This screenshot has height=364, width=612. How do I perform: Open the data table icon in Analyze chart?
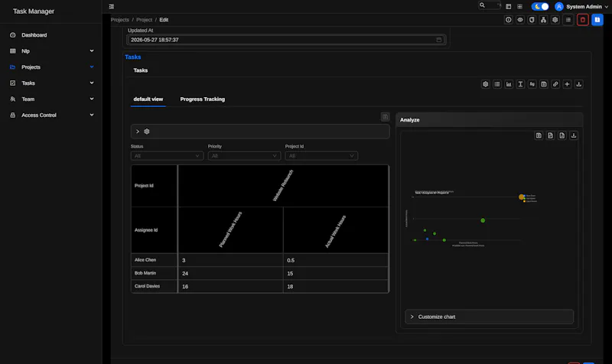click(x=539, y=135)
